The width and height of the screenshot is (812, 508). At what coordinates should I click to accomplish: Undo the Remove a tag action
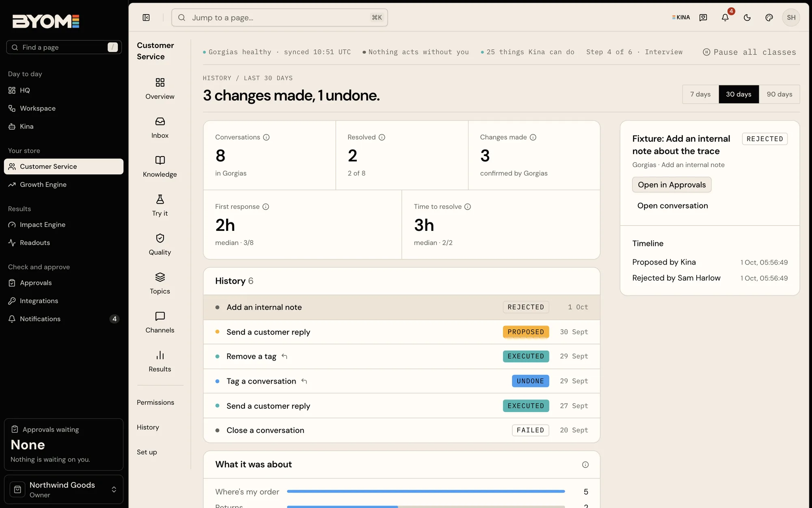coord(284,356)
